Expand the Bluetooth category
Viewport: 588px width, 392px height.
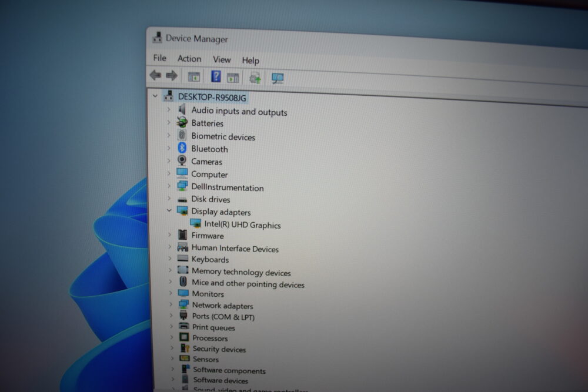(168, 148)
